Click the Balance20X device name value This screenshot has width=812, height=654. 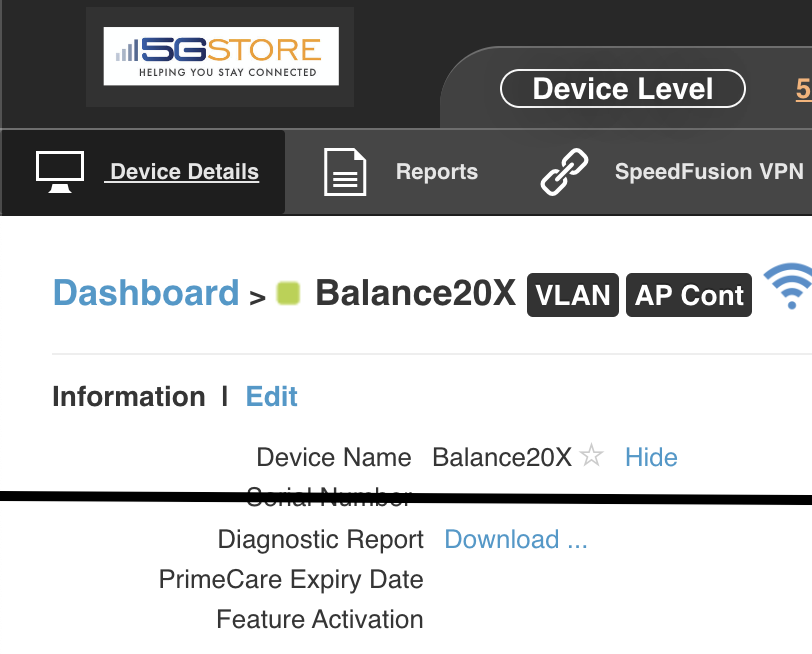502,457
